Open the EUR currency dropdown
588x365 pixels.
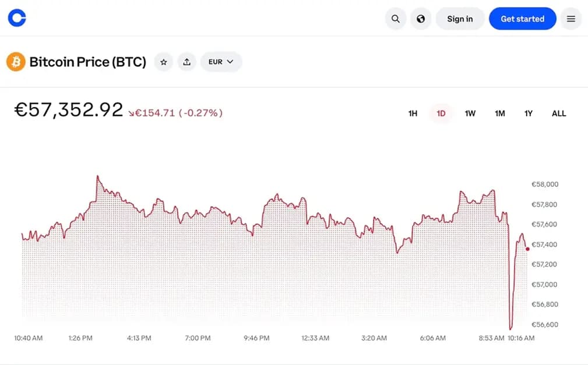click(221, 62)
